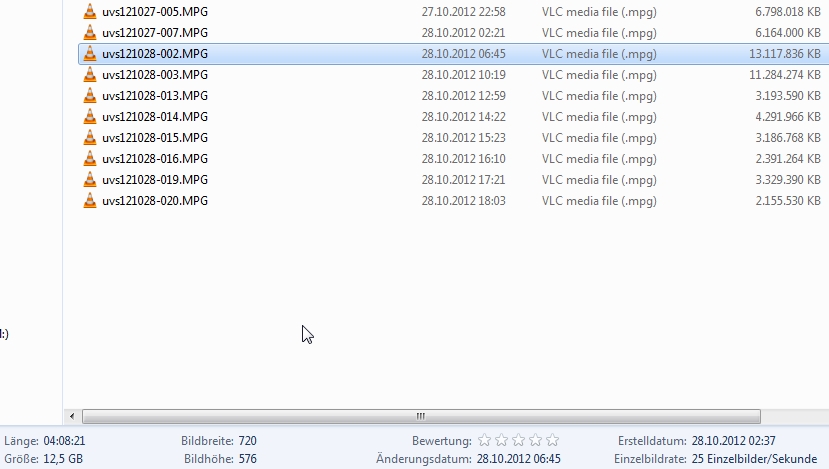Click the horizontal scrollbar thumb
Image resolution: width=829 pixels, height=469 pixels.
pos(421,417)
